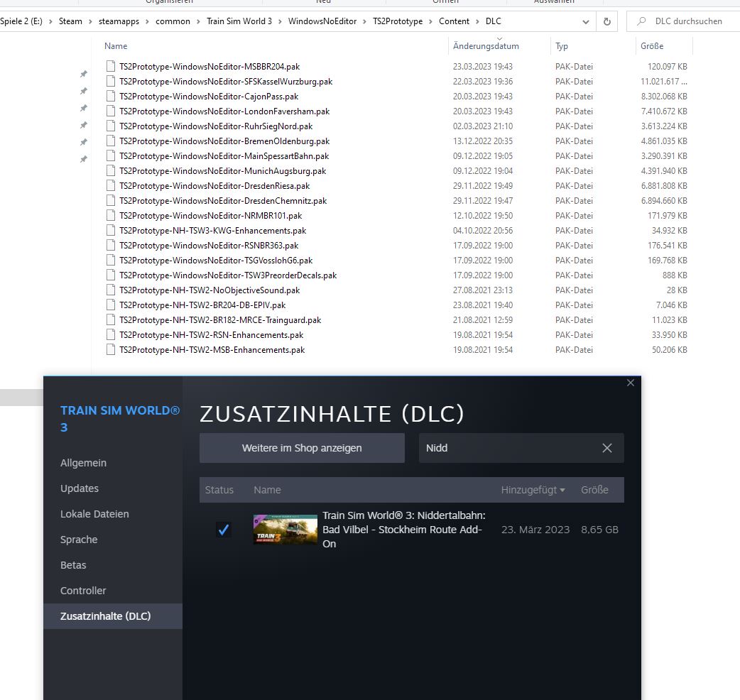This screenshot has height=700, width=740.
Task: Select the Zusatzinhalte (DLC) tab
Action: pos(113,616)
